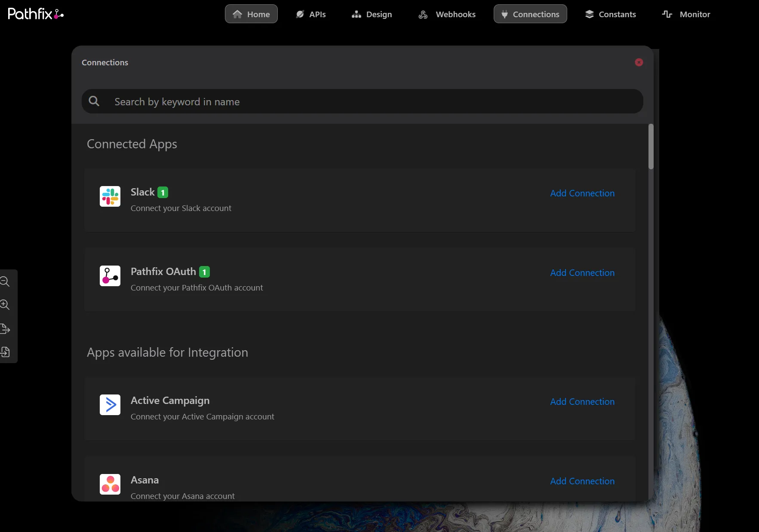Click the Pathfix OAuth title
The image size is (759, 532).
pos(163,272)
